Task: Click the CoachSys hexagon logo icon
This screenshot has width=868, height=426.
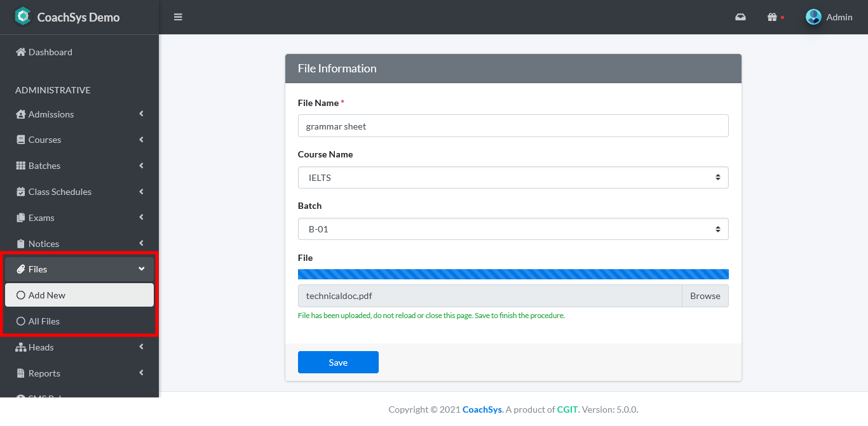Action: point(23,17)
